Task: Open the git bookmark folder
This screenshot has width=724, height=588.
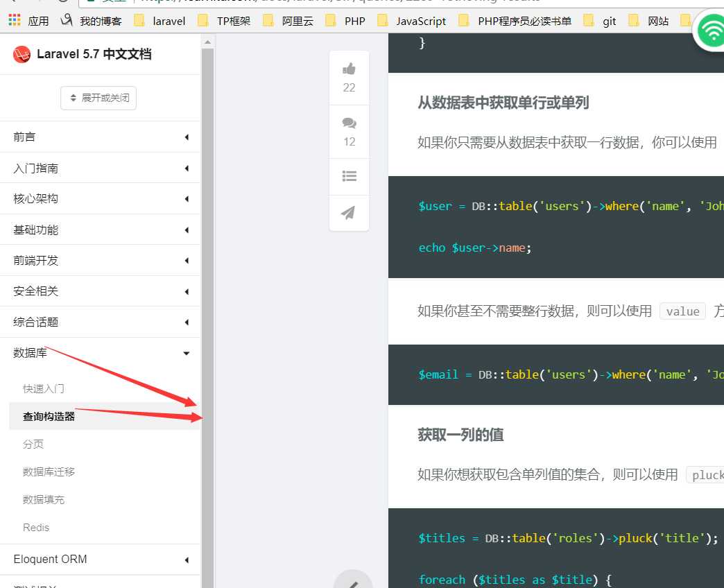Action: [x=600, y=21]
